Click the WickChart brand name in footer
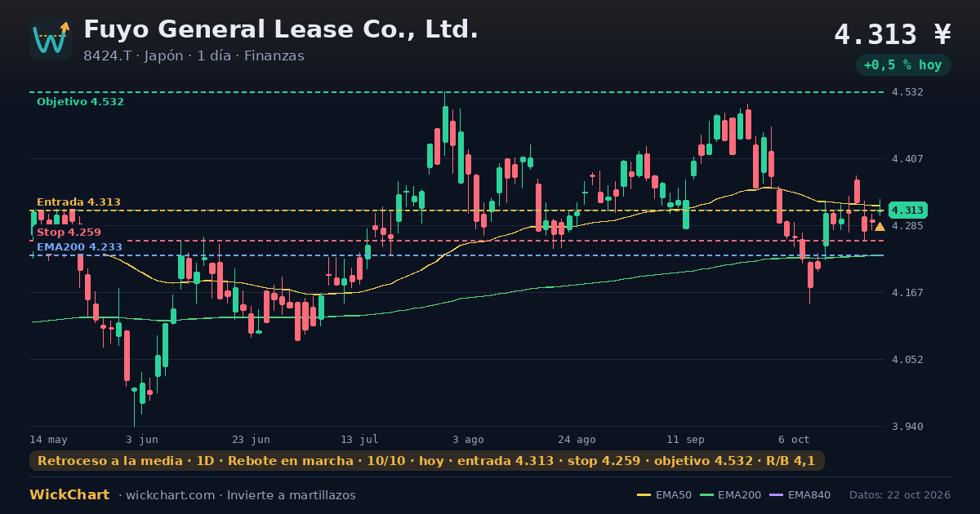The height and width of the screenshot is (514, 980). point(69,495)
